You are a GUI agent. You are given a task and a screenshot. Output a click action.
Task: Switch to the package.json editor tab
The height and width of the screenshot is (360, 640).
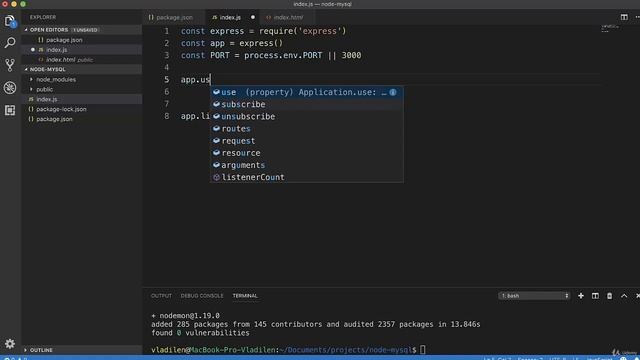click(174, 17)
